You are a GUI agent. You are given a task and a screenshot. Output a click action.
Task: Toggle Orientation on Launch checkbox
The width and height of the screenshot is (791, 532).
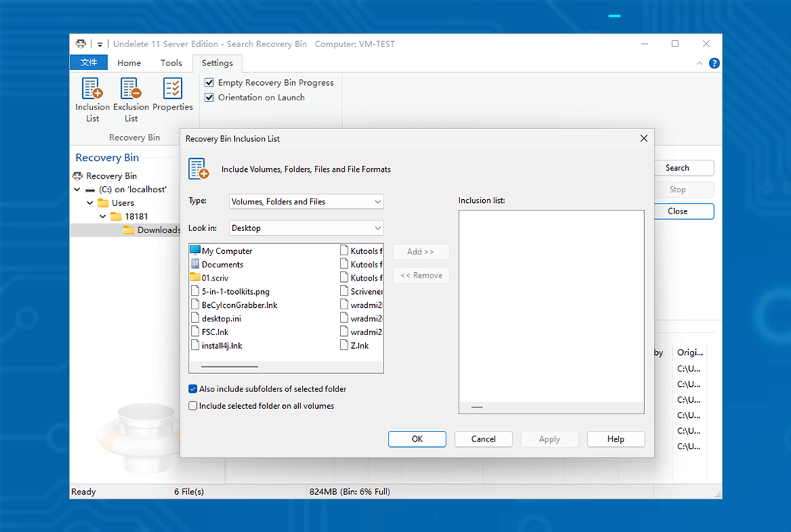(209, 97)
